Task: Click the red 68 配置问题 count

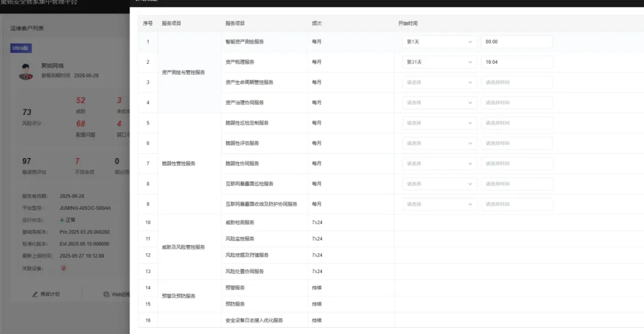Action: [x=80, y=124]
